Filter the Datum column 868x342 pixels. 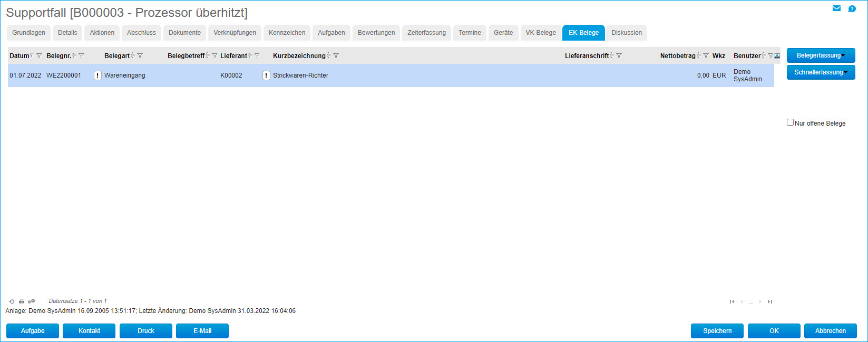click(39, 55)
